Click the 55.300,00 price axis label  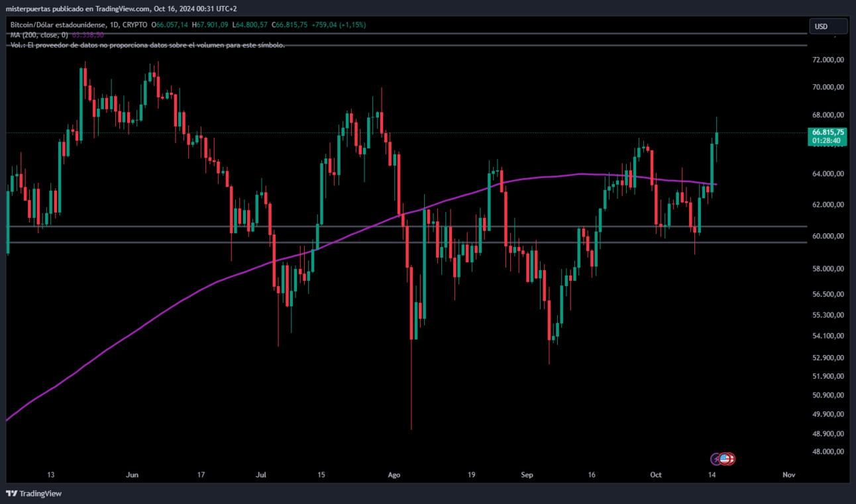(828, 315)
